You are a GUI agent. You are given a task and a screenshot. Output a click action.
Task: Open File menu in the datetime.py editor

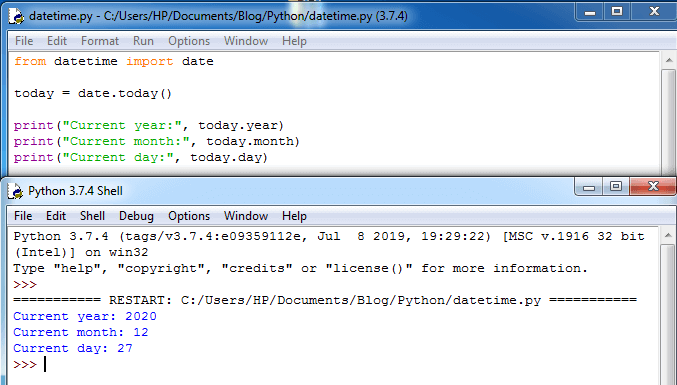tap(24, 41)
